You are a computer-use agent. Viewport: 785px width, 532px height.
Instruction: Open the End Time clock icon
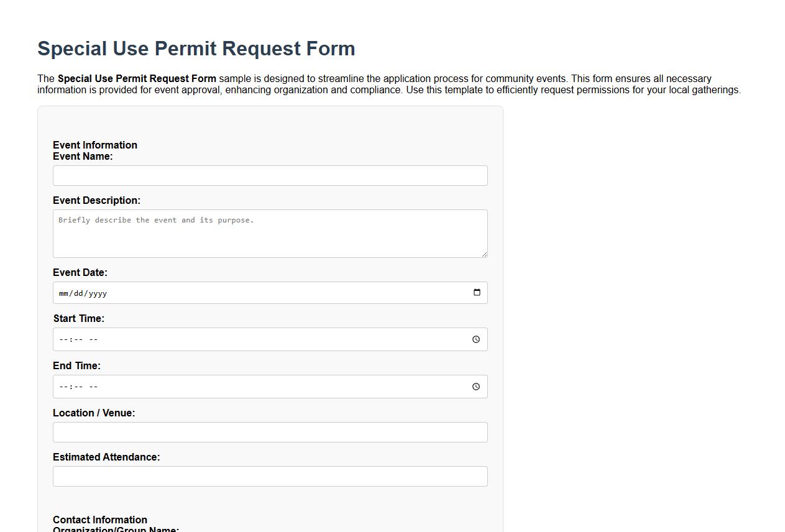tap(476, 386)
